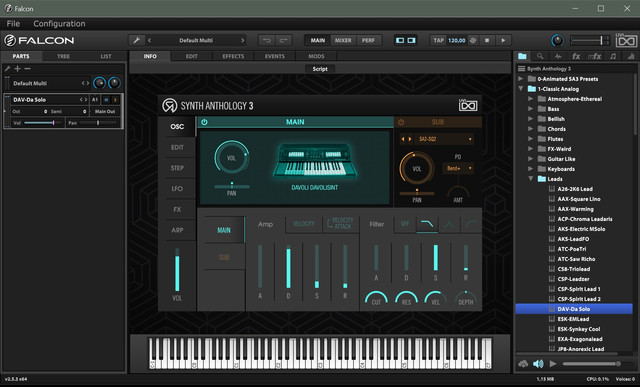Toggle the speaker preview icon in browser footer
Viewport: 640px width, 387px height.
(538, 364)
